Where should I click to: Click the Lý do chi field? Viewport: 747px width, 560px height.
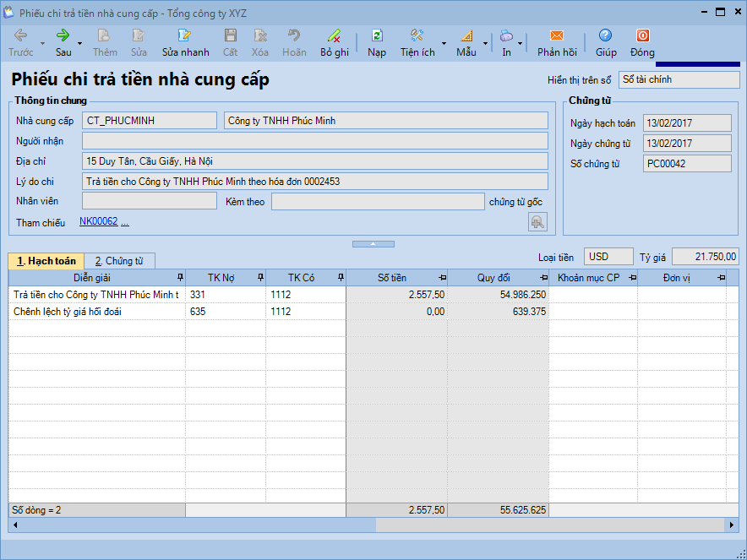(315, 182)
